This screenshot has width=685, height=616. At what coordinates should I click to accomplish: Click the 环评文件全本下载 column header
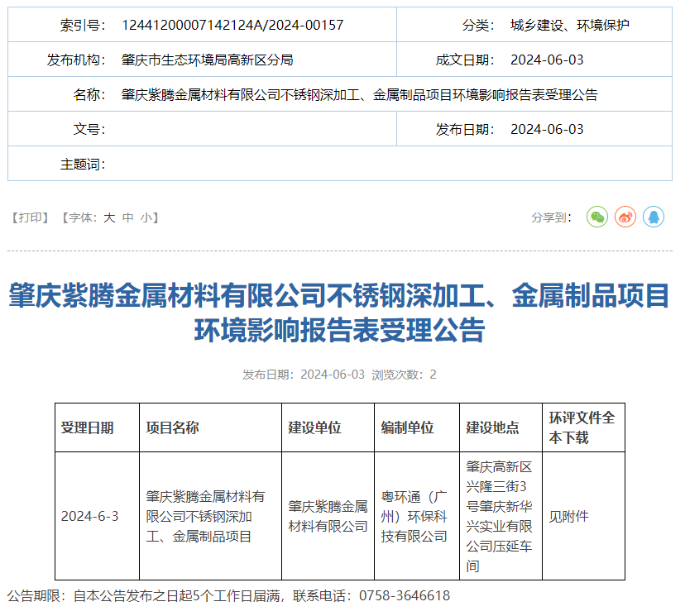coord(582,427)
